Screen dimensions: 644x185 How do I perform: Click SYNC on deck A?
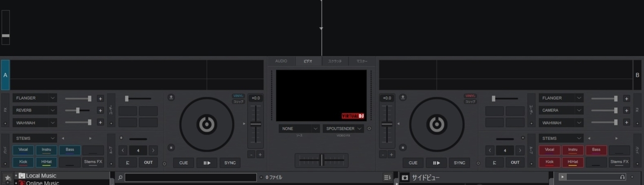[230, 163]
